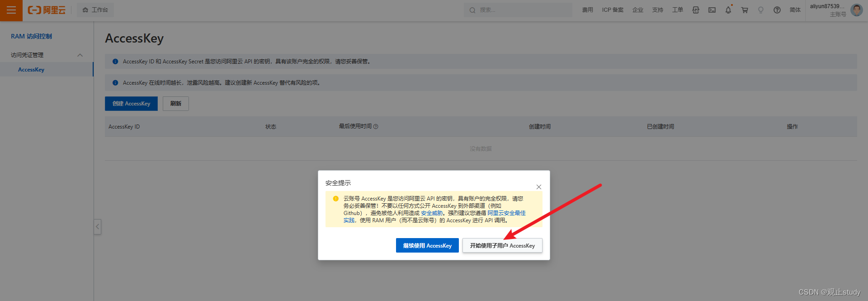The width and height of the screenshot is (868, 301).
Task: Open the 阿里云安全最佳 link
Action: point(506,213)
